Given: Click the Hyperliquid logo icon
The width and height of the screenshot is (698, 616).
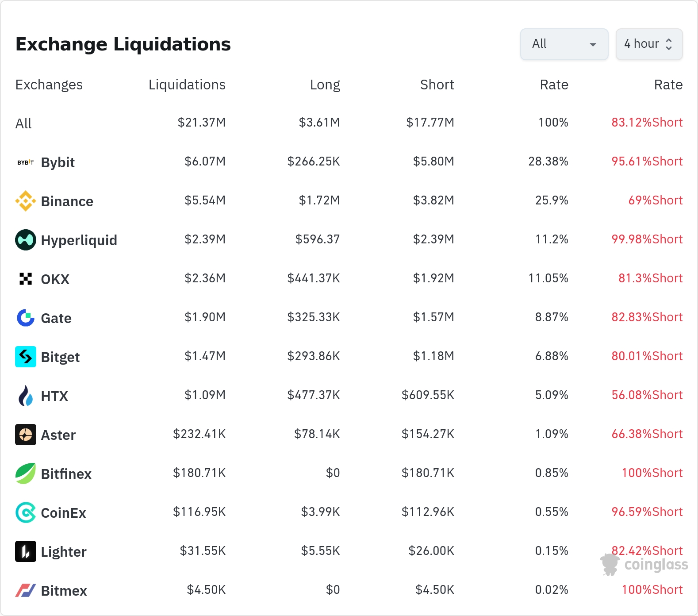Looking at the screenshot, I should (26, 240).
